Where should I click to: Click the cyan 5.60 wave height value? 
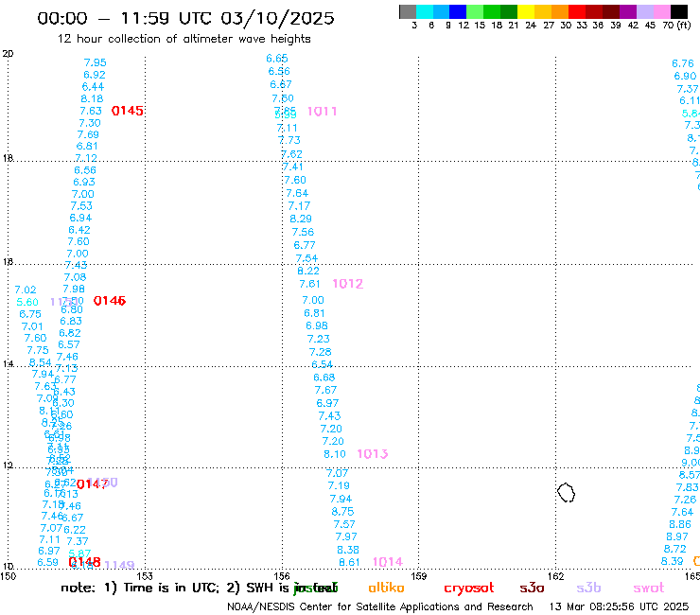[x=27, y=303]
